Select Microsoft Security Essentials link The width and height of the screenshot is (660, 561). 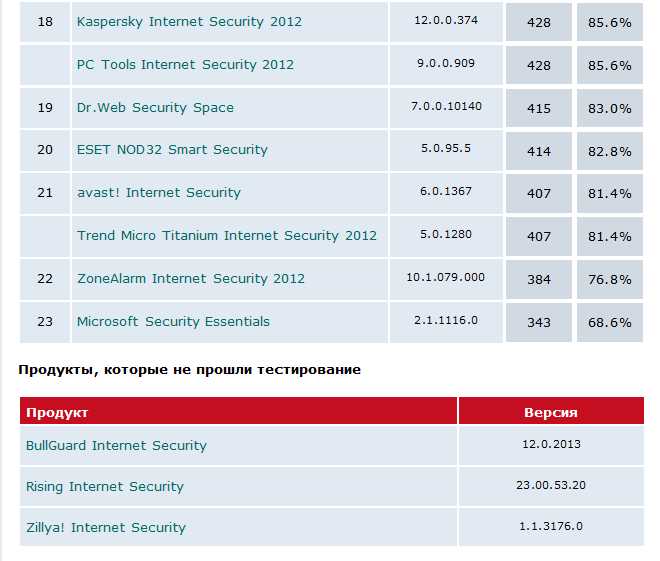[173, 322]
